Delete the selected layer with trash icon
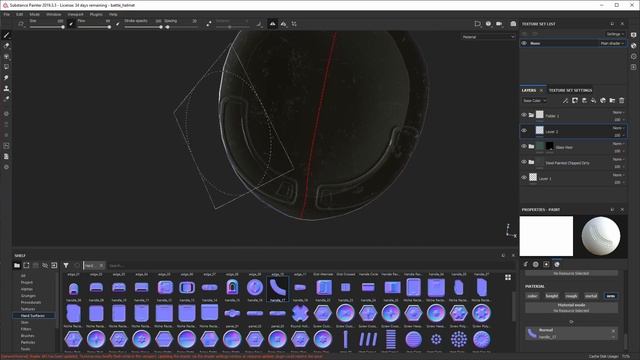This screenshot has width=640, height=360. (x=621, y=100)
